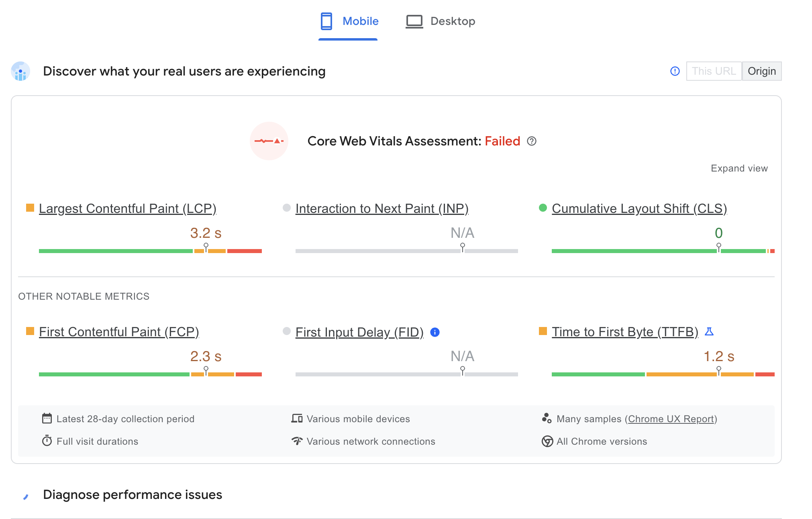Click the FCP value 2.3 s

tap(206, 356)
